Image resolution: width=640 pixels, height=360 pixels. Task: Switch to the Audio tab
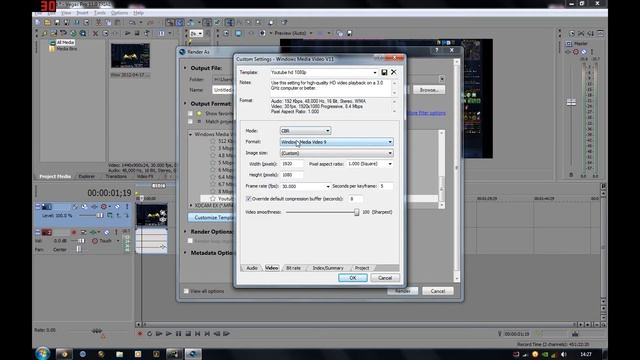[252, 268]
